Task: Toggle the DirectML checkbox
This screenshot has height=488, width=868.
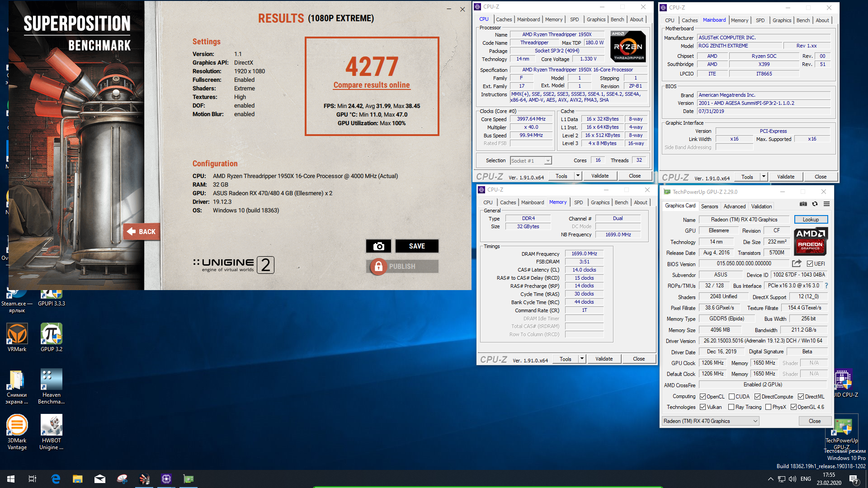Action: [801, 397]
